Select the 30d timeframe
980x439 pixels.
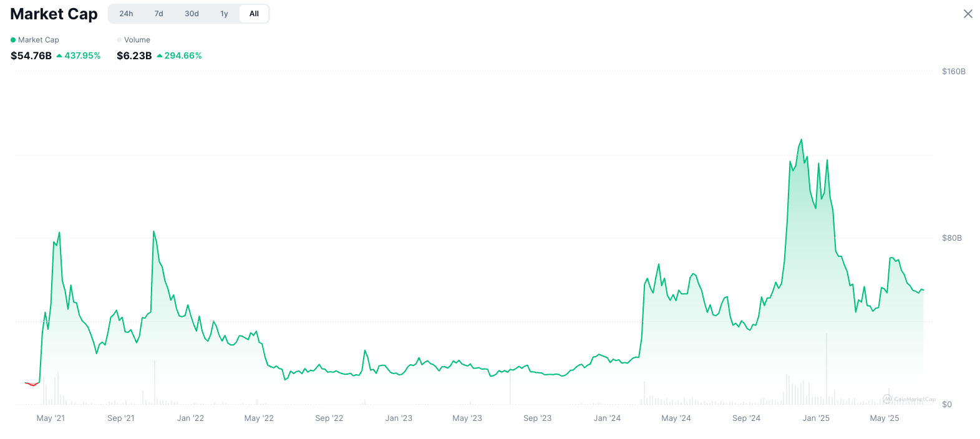tap(191, 13)
